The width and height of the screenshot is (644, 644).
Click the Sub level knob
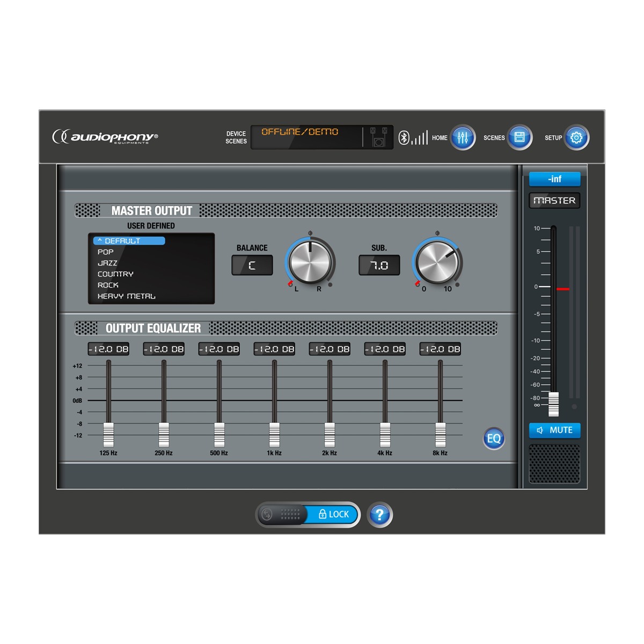point(437,263)
